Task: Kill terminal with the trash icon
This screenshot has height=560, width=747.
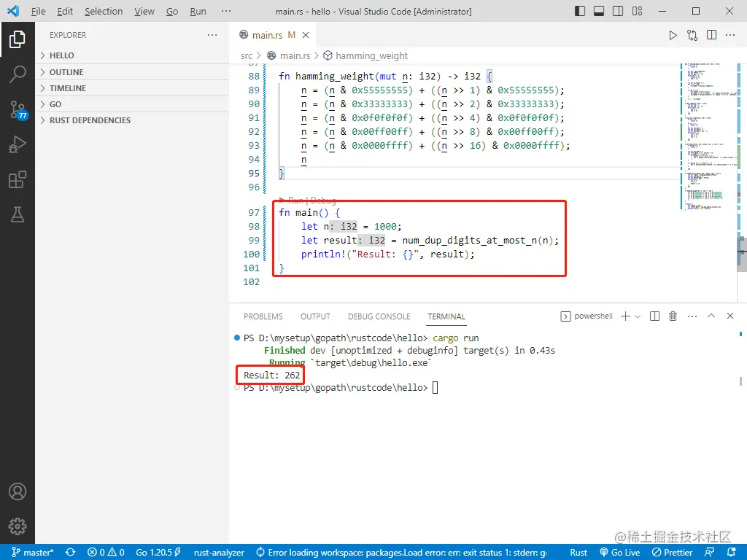Action: tap(673, 316)
